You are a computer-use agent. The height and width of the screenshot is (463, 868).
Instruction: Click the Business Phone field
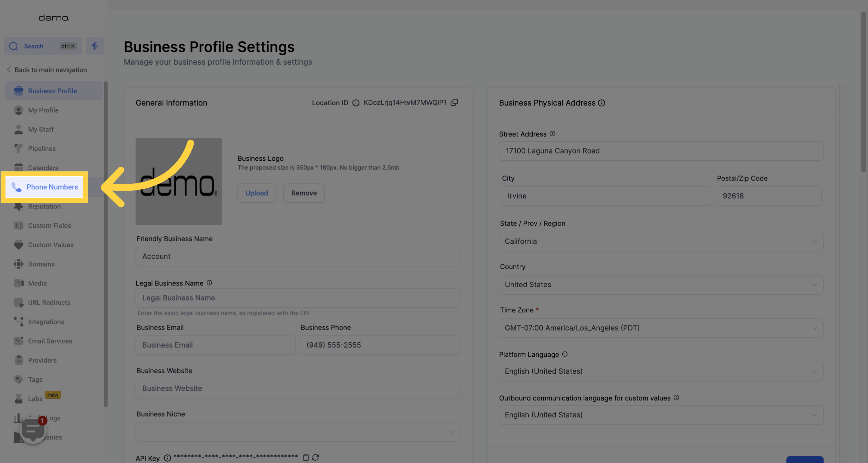pyautogui.click(x=380, y=345)
